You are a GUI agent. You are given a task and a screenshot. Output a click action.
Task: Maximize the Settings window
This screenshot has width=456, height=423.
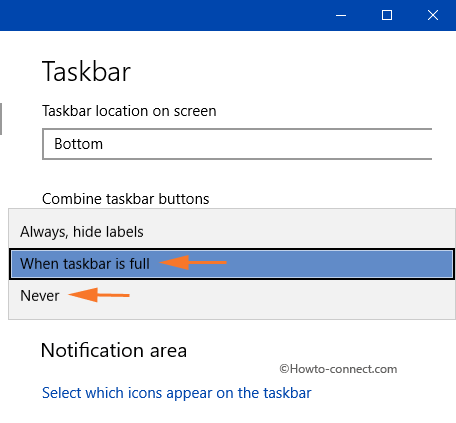click(387, 15)
